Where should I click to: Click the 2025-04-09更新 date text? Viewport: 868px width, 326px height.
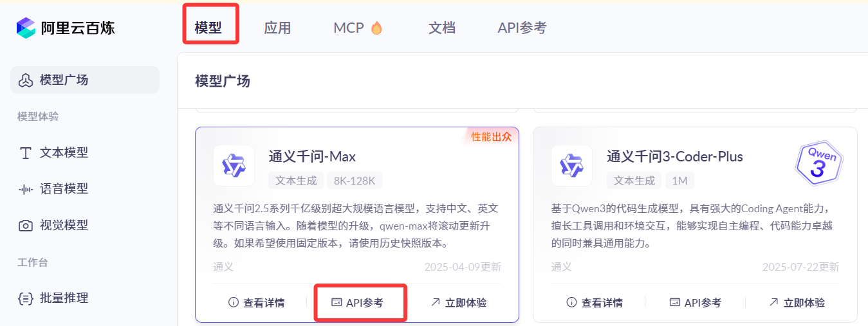pos(463,267)
